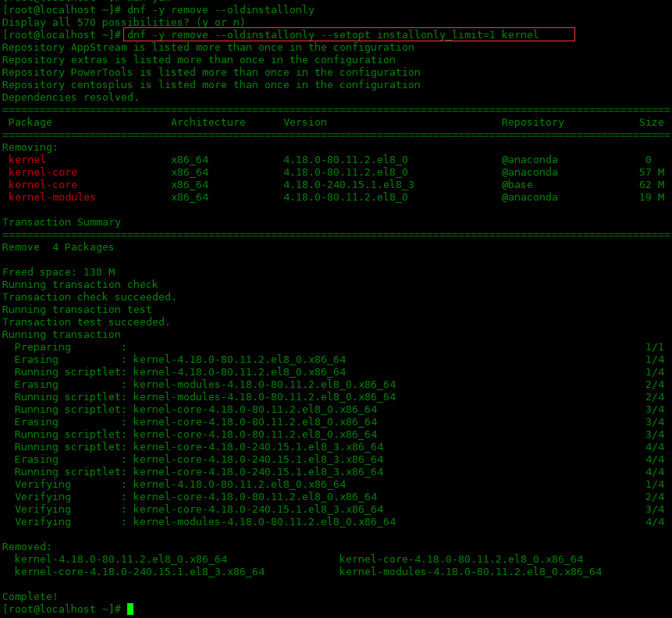Click the '62 M' size value
672x618 pixels.
point(652,185)
